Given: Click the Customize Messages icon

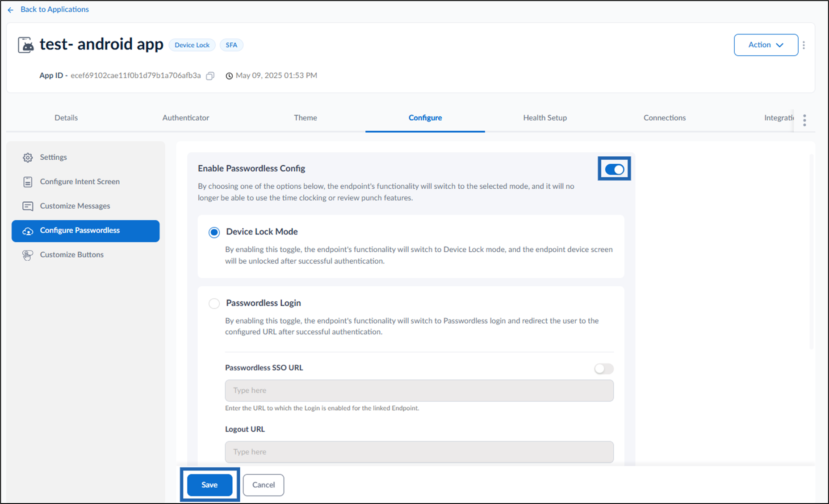Looking at the screenshot, I should [x=28, y=206].
